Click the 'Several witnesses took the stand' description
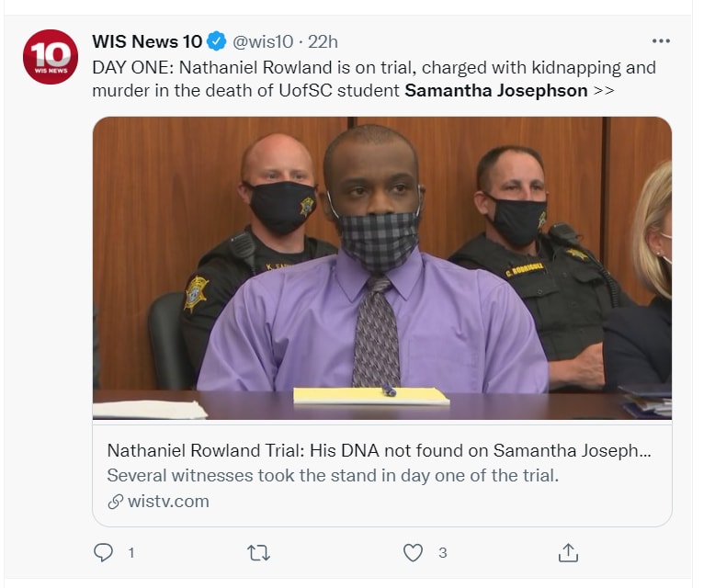Viewport: 715px width, 588px height. (333, 476)
